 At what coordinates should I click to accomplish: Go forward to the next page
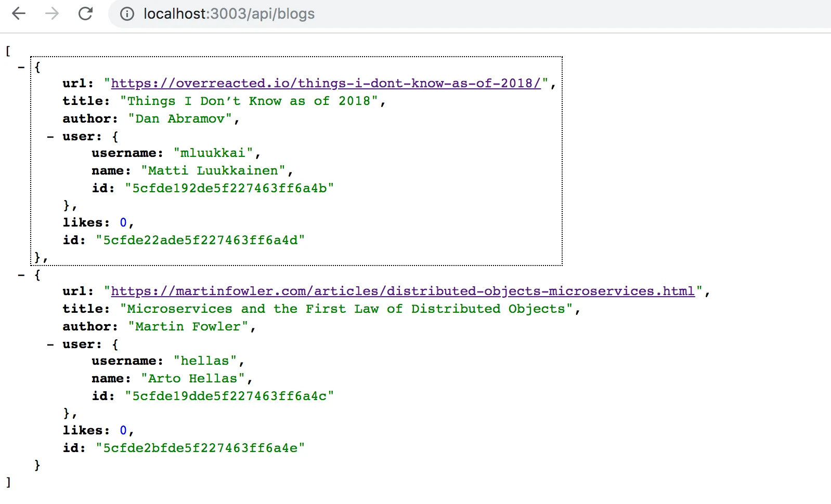click(52, 14)
